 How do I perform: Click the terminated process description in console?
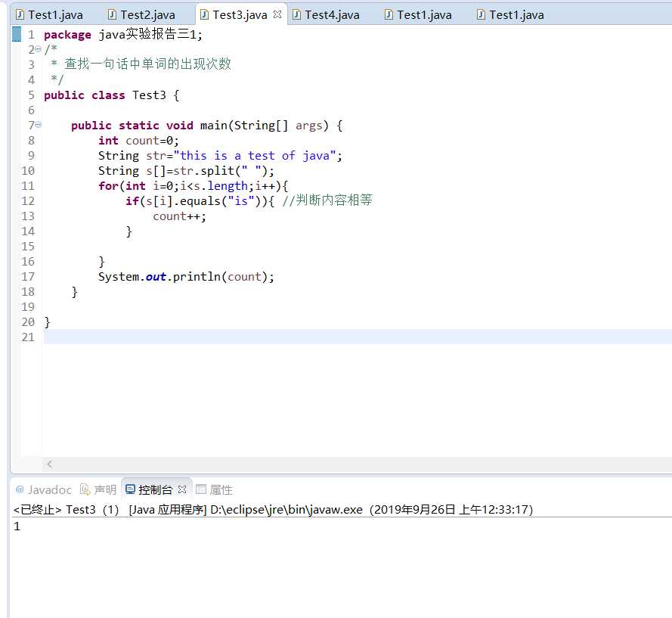coord(273,510)
